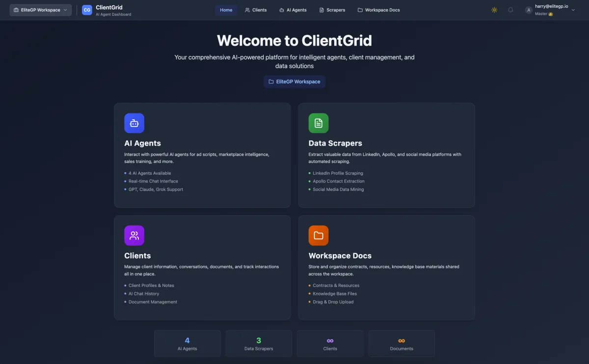Click the green Data Scrapers document icon

pyautogui.click(x=319, y=123)
